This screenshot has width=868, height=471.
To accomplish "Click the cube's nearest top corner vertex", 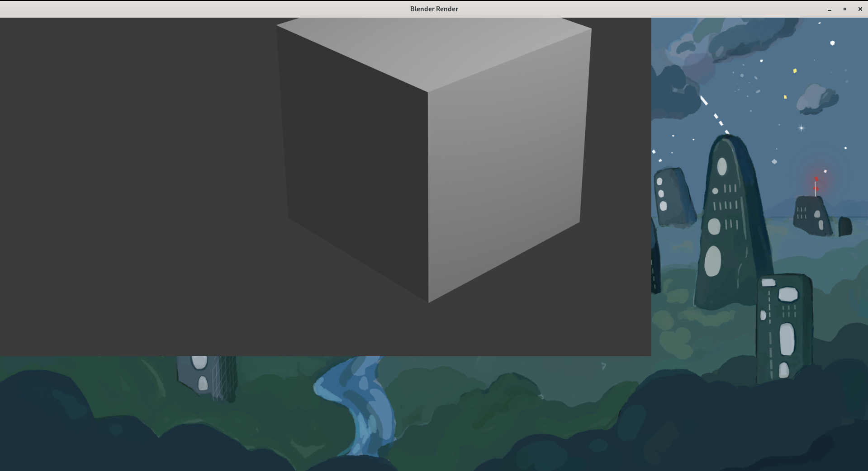I will coord(428,92).
